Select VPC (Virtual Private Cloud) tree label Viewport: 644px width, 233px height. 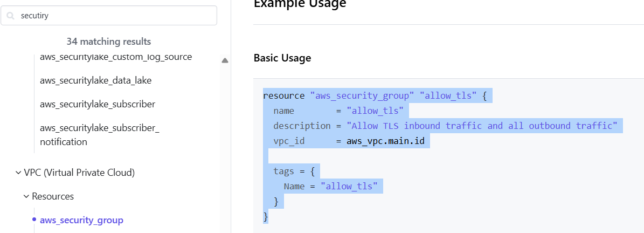point(79,173)
